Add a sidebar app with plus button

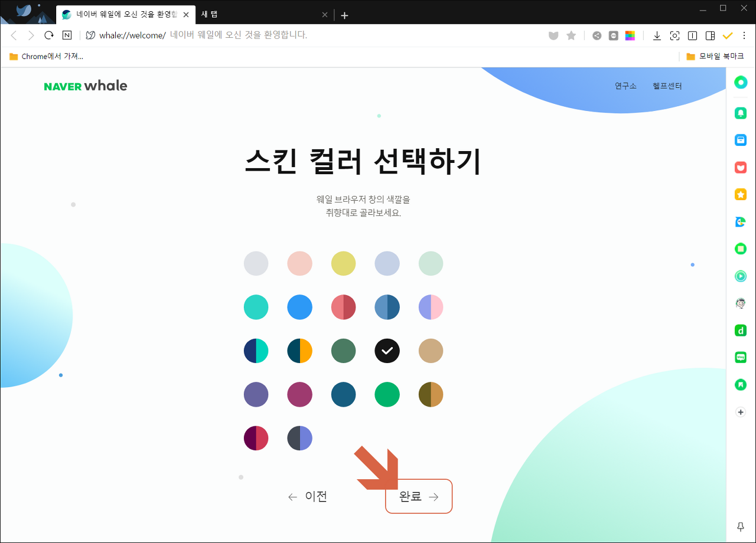point(741,412)
